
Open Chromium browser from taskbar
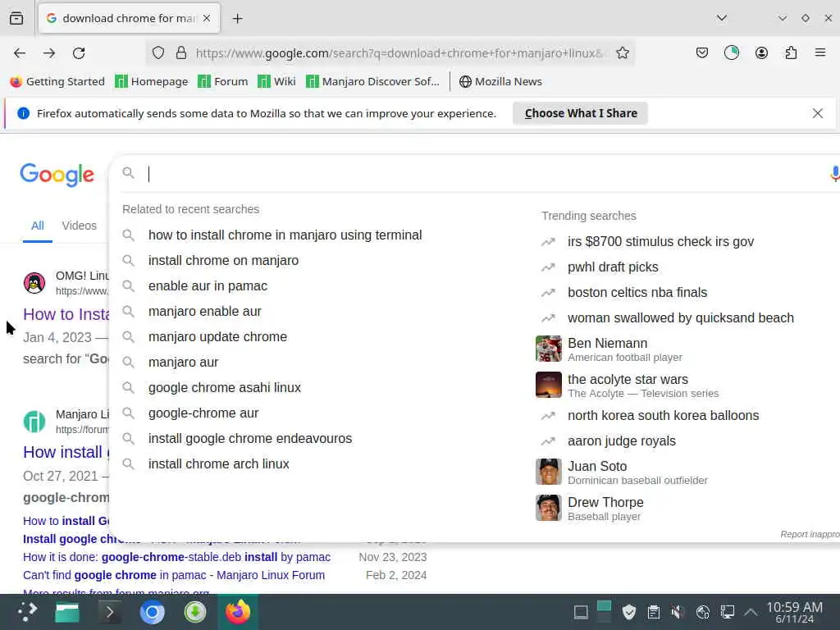152,612
